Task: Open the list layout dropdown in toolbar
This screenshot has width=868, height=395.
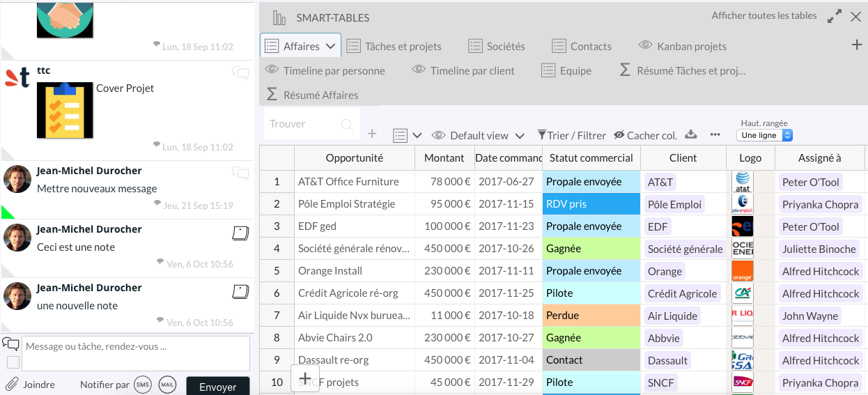Action: pyautogui.click(x=408, y=135)
